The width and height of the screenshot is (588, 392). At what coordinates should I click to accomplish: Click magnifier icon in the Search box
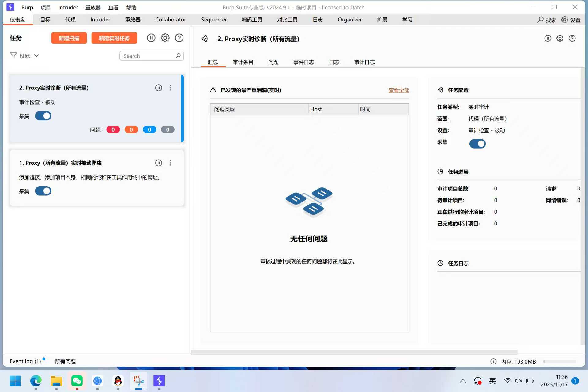click(178, 56)
